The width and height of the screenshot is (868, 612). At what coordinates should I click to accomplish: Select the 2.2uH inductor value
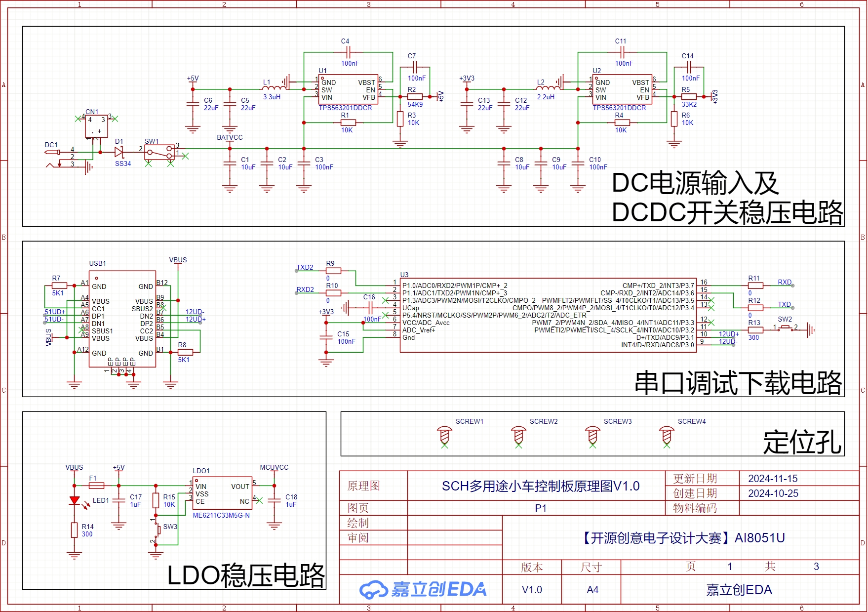pyautogui.click(x=546, y=97)
